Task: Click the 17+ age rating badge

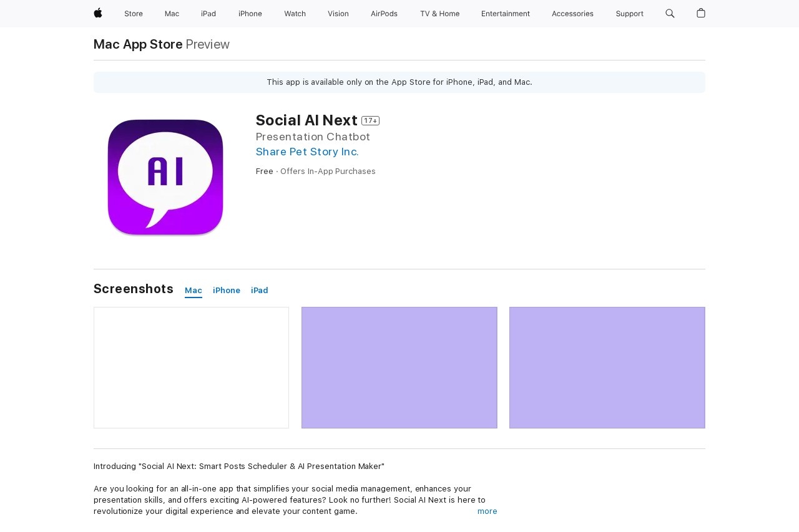Action: tap(370, 121)
